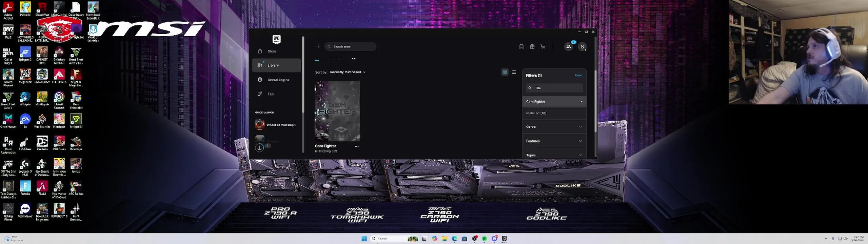Open the Sort by Recently Purchased dropdown

coord(348,72)
